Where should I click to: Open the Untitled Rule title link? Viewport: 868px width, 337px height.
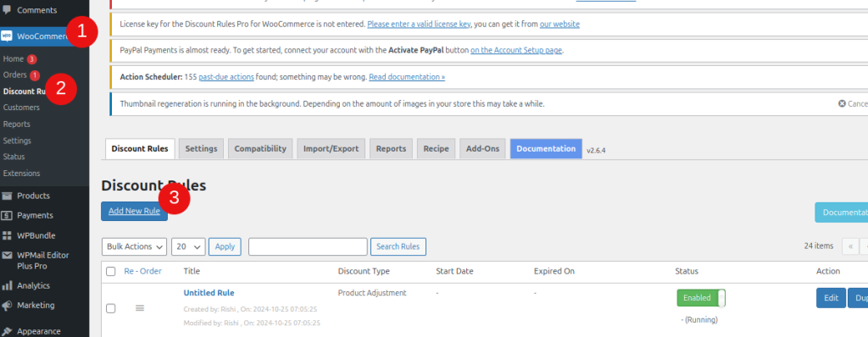click(x=209, y=293)
